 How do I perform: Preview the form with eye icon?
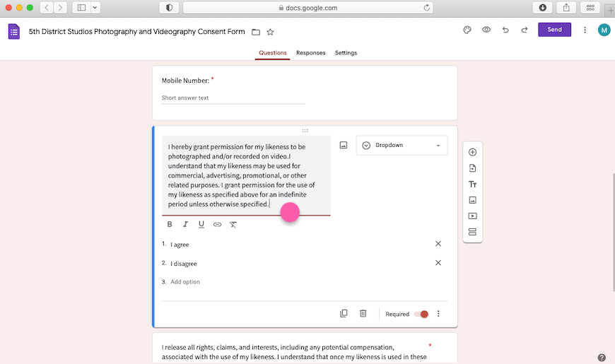pos(486,30)
